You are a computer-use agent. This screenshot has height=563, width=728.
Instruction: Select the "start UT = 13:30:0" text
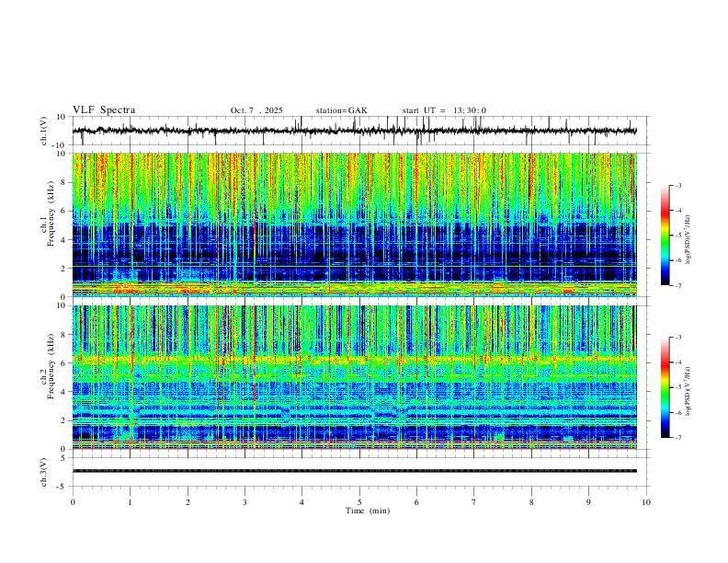coord(444,110)
